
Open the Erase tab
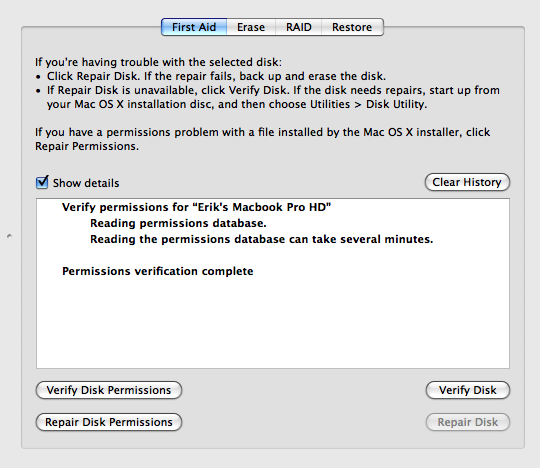(x=251, y=27)
